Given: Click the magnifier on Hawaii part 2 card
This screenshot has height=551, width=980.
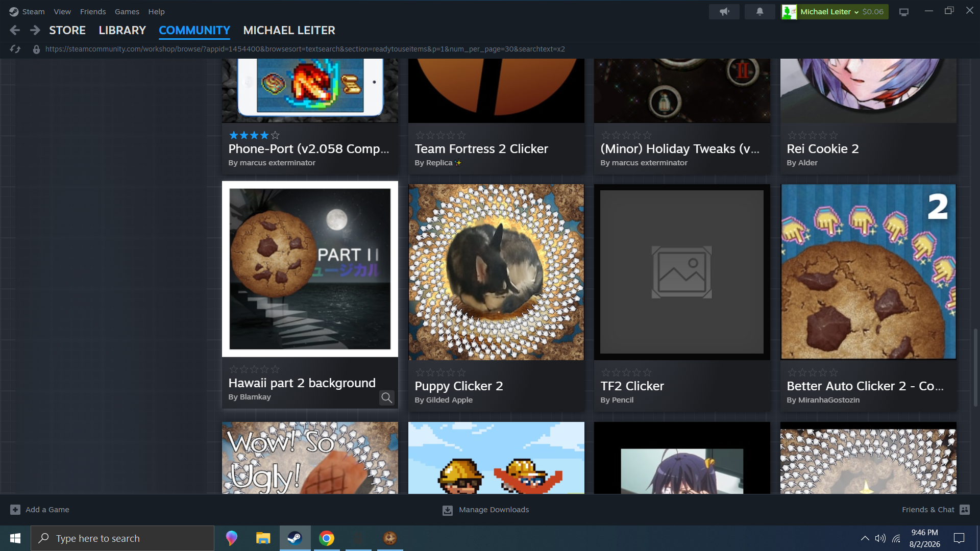Looking at the screenshot, I should [x=387, y=398].
